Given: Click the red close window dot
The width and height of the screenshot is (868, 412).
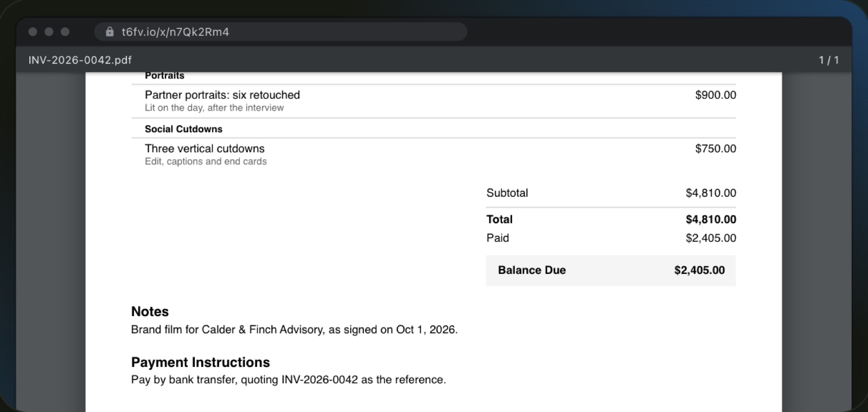Looking at the screenshot, I should pyautogui.click(x=33, y=32).
